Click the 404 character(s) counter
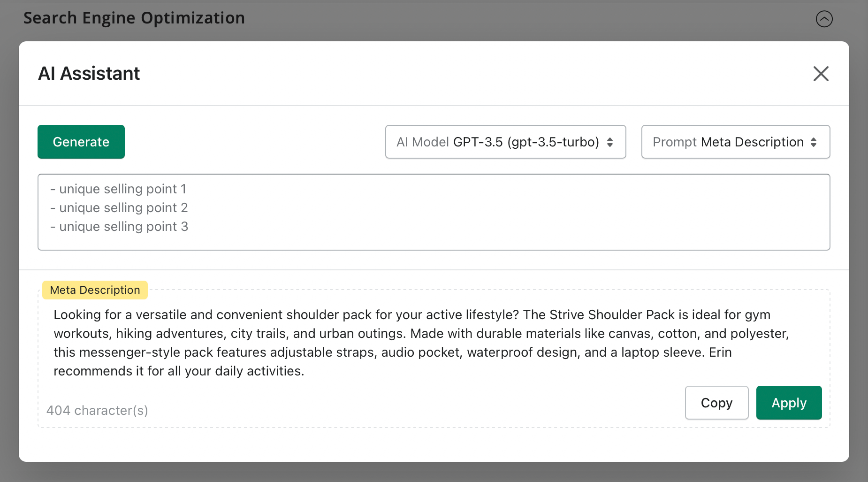This screenshot has width=868, height=482. tap(97, 411)
